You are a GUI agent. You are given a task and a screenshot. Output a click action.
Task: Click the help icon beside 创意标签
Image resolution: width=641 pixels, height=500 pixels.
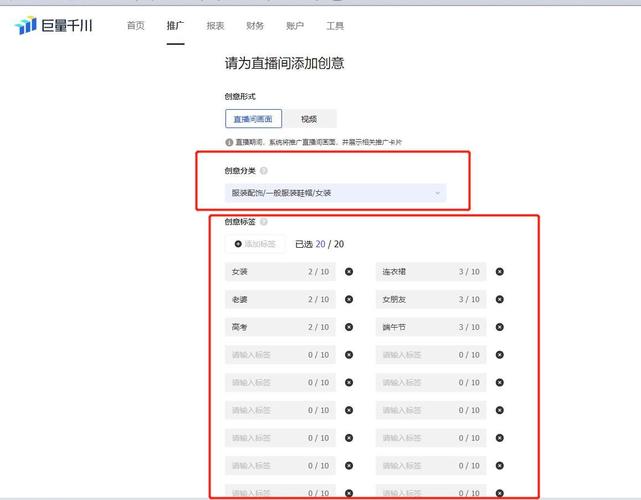[264, 222]
